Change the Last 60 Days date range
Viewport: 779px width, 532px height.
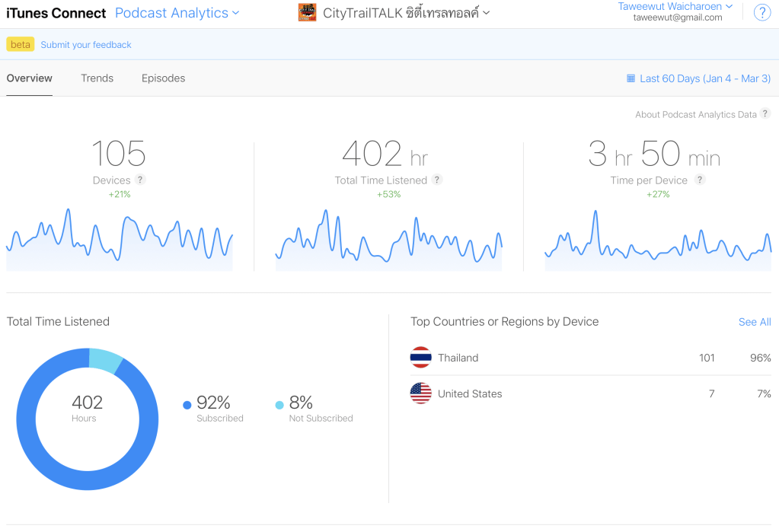pyautogui.click(x=704, y=78)
